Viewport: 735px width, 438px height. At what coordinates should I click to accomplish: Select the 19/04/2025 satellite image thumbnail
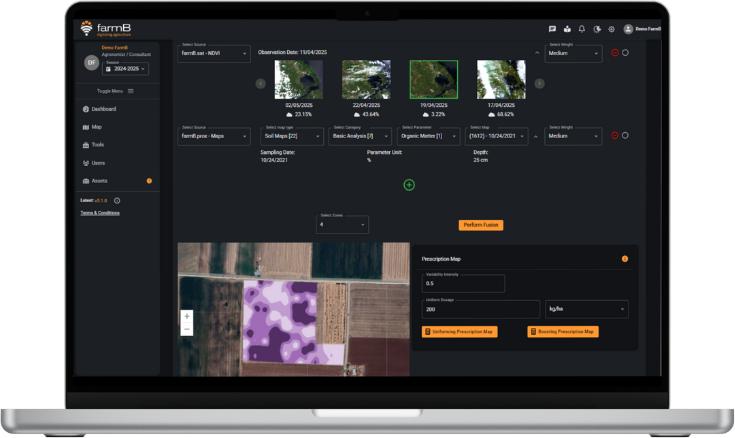[434, 79]
